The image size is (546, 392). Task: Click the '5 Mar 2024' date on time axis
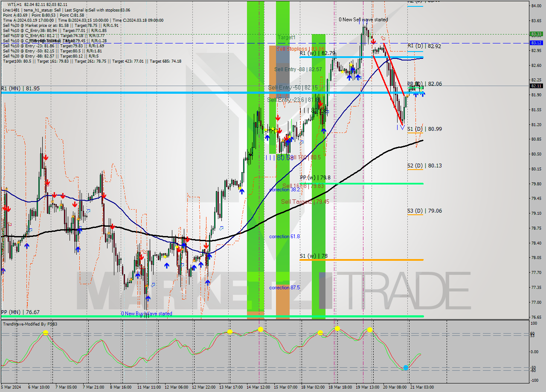click(12, 387)
